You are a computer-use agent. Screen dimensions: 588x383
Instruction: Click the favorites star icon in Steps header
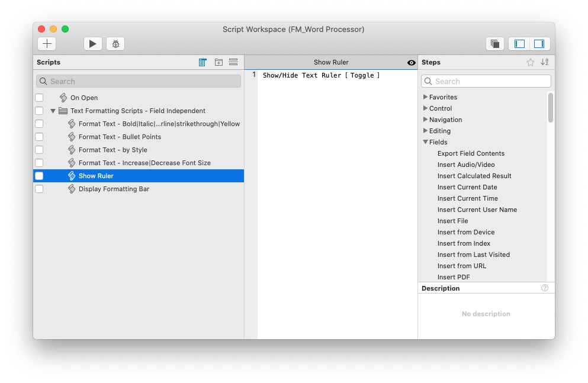[x=531, y=62]
